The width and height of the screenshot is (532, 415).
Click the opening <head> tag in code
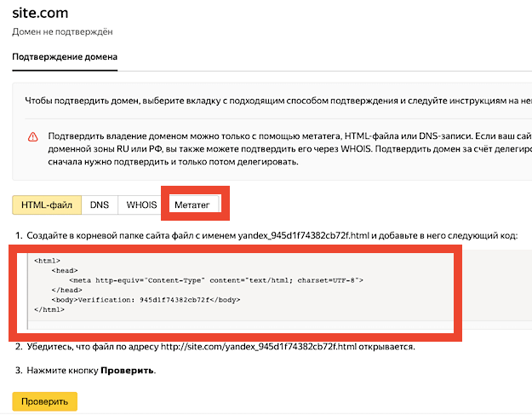point(65,270)
